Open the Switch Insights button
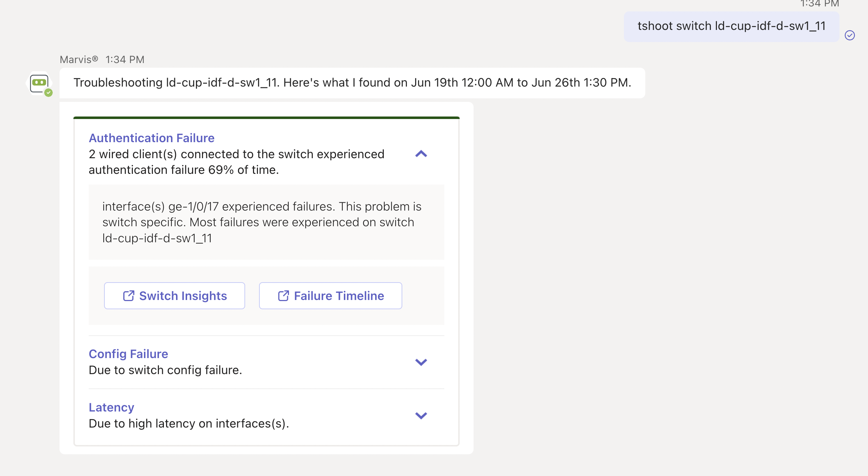Image resolution: width=868 pixels, height=476 pixels. coord(175,296)
